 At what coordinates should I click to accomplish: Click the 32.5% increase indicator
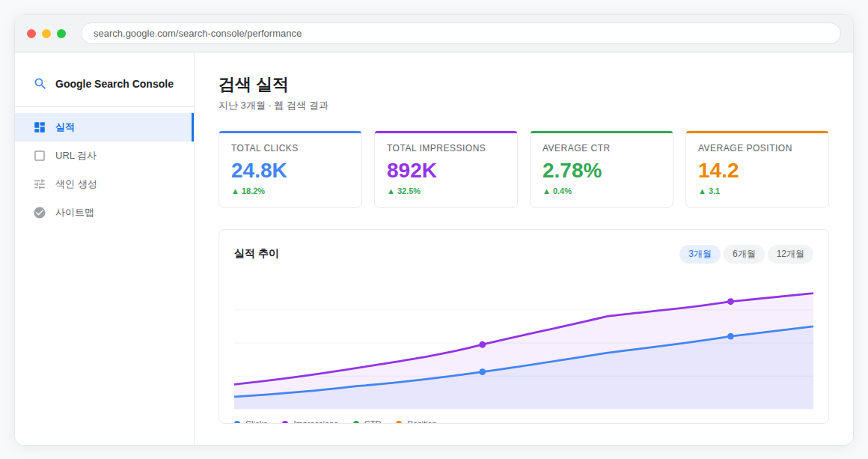(403, 191)
